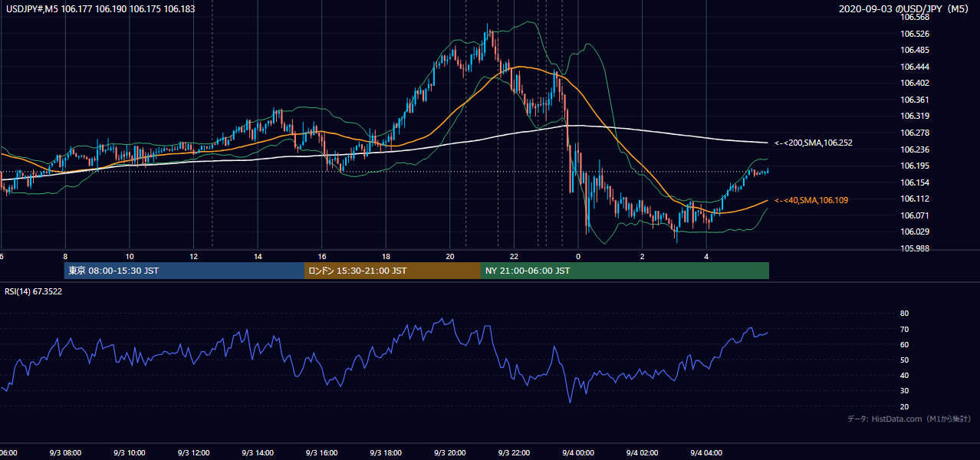This screenshot has width=980, height=460.
Task: Click the date label 9/3 20:00
Action: (x=450, y=453)
